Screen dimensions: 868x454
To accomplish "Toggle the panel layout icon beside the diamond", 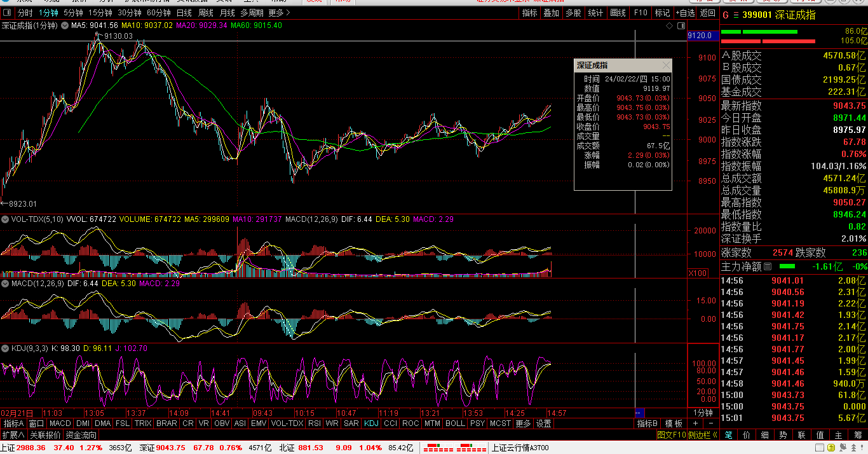I will pos(681,25).
